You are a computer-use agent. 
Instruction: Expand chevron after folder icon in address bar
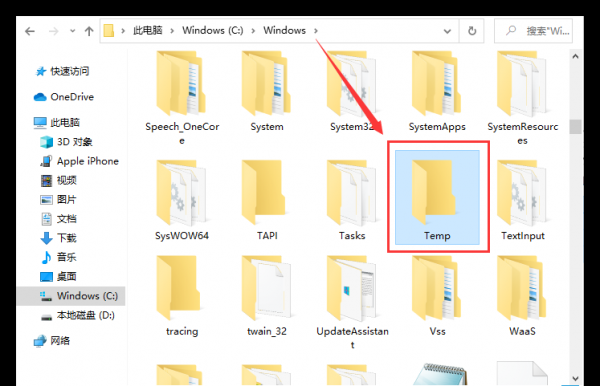pyautogui.click(x=123, y=31)
